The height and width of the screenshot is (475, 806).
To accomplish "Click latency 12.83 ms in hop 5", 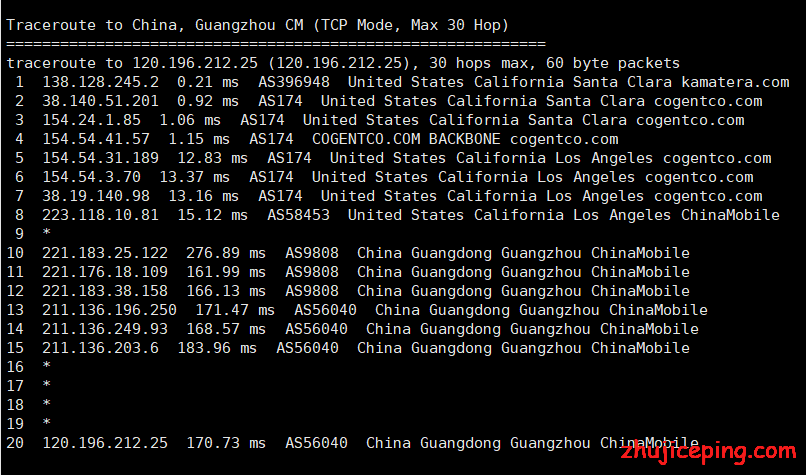I will tap(212, 158).
